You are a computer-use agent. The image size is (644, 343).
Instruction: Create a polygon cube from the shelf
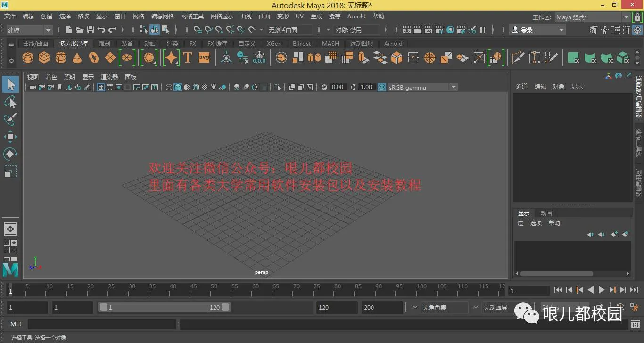tap(44, 58)
